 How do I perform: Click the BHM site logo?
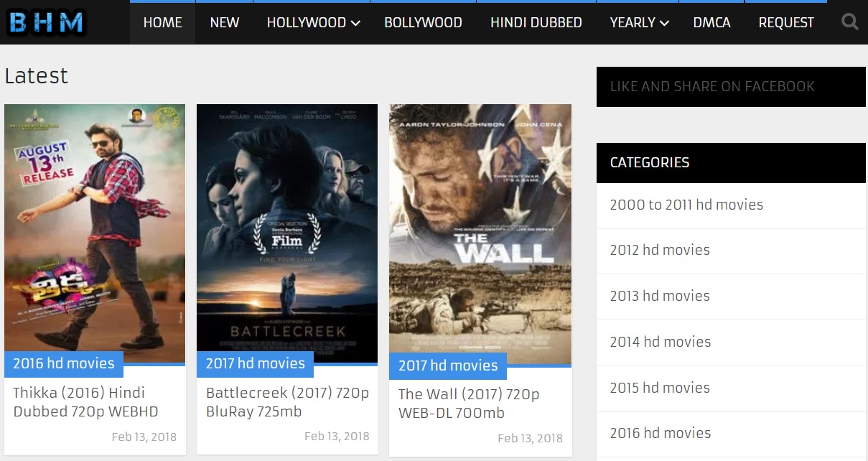(47, 23)
